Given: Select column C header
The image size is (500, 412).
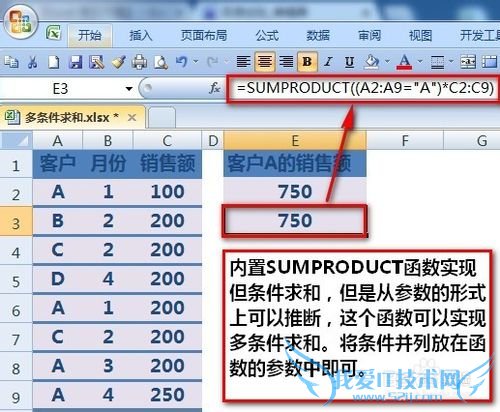Looking at the screenshot, I should 167,141.
